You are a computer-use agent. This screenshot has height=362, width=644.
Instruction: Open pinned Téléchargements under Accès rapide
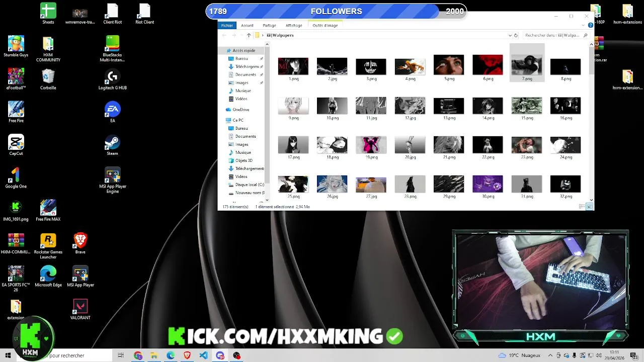coord(247,66)
